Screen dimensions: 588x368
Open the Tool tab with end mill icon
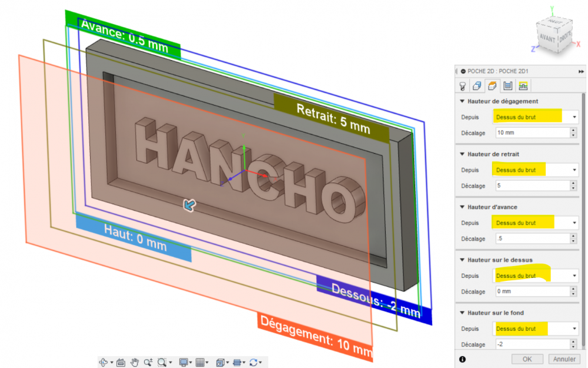coord(462,86)
